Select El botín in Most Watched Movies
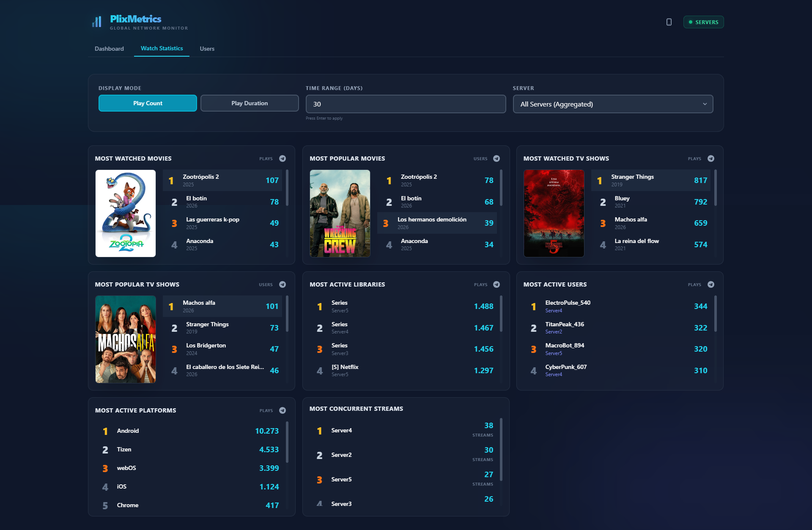This screenshot has width=812, height=530. (222, 202)
